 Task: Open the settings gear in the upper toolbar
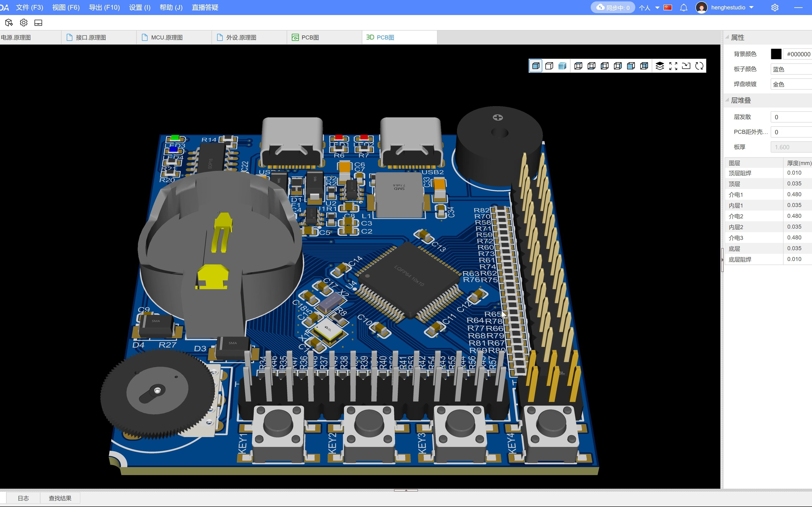pos(23,22)
